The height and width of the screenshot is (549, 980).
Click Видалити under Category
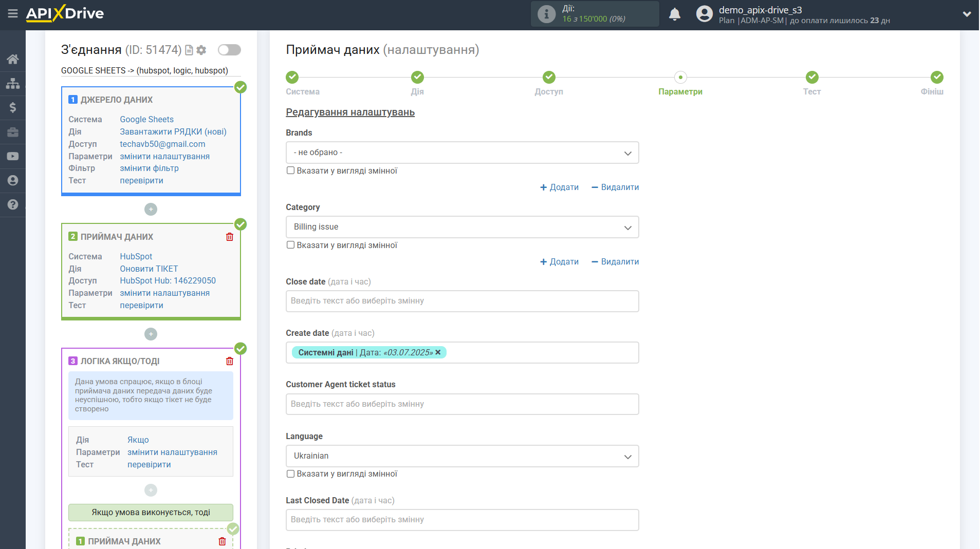point(615,262)
